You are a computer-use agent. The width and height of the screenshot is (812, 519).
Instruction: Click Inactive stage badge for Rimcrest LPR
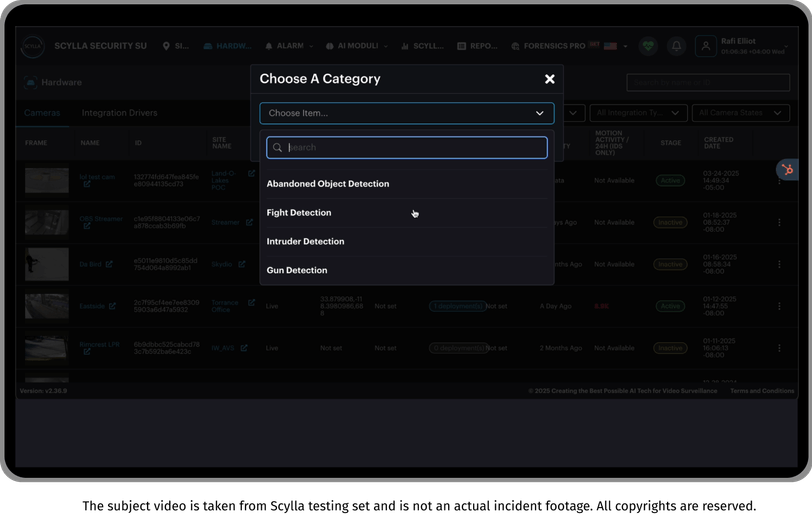click(670, 348)
